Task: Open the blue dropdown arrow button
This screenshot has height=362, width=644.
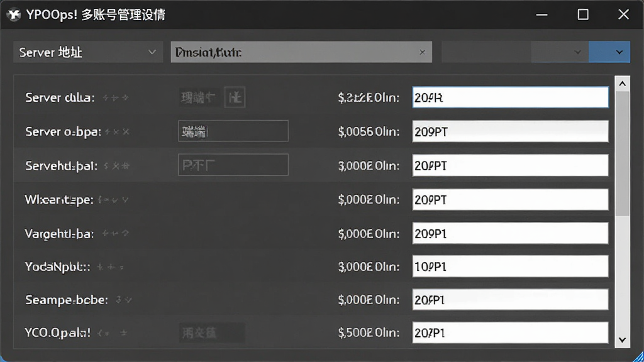Action: (x=609, y=52)
